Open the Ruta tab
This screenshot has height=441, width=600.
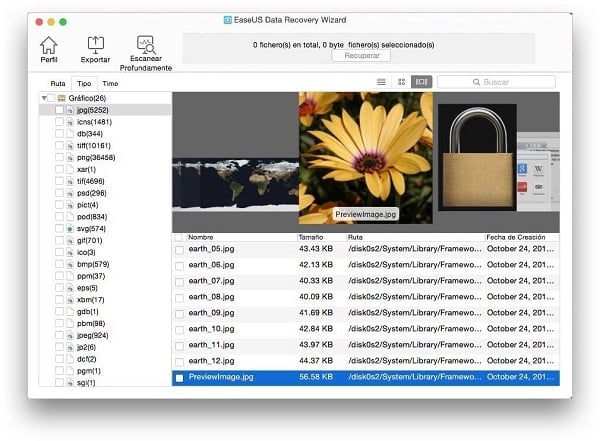58,83
